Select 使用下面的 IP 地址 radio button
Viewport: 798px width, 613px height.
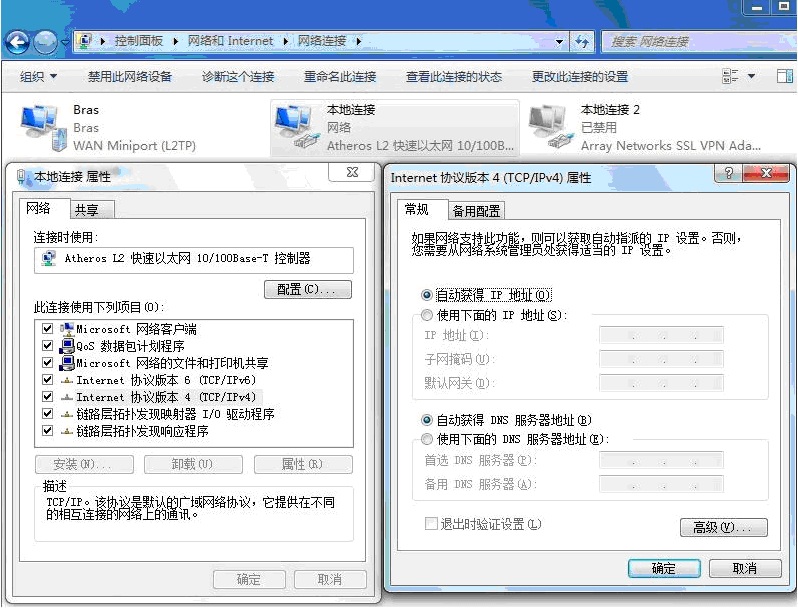[x=428, y=315]
